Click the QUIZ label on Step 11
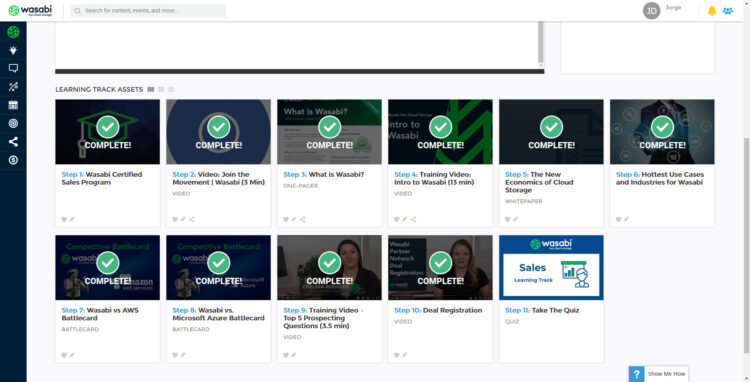Screen dimensions: 750x382 click(512, 322)
